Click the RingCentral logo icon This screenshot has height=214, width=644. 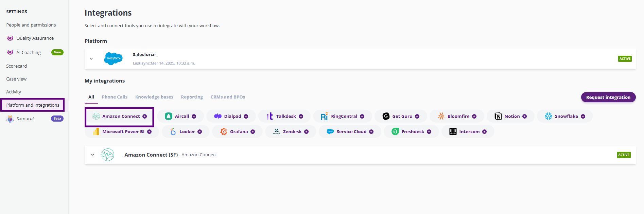tap(325, 117)
